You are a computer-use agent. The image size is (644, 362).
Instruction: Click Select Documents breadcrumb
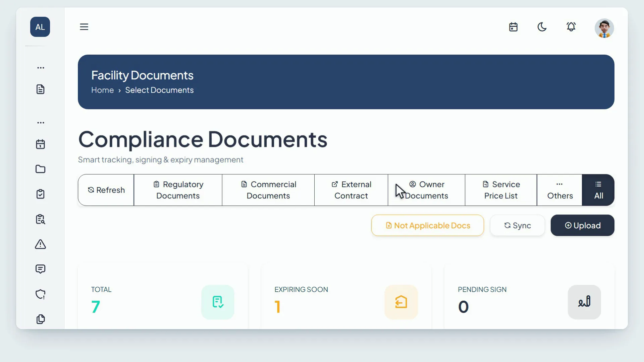[x=159, y=90]
